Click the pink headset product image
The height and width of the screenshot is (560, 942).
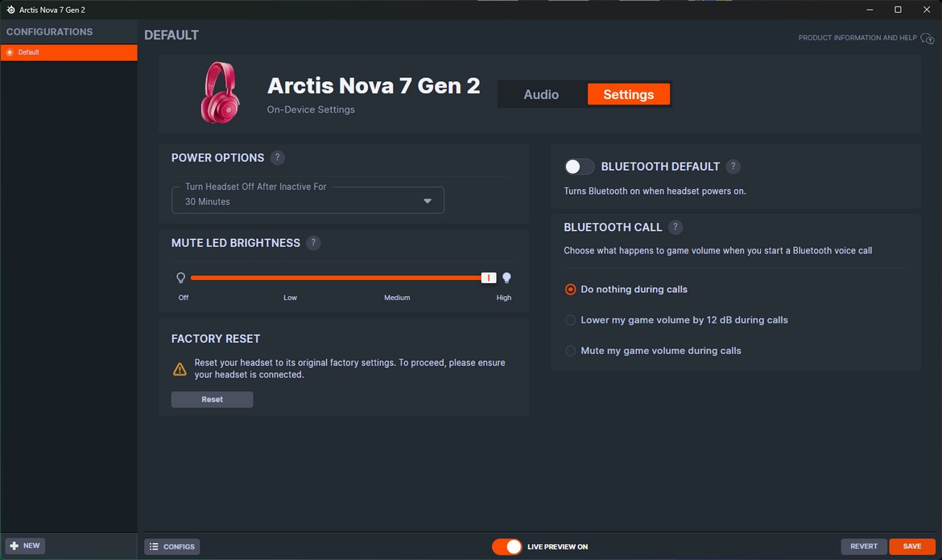[219, 93]
